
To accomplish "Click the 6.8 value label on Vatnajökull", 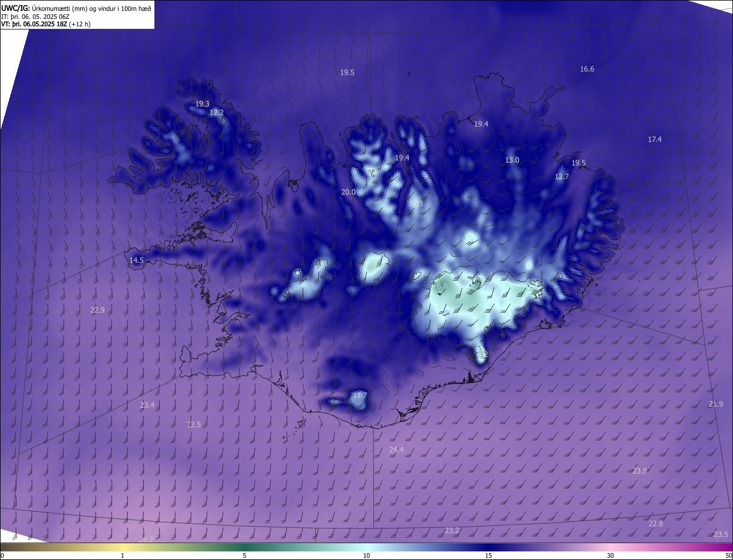I will click(442, 286).
